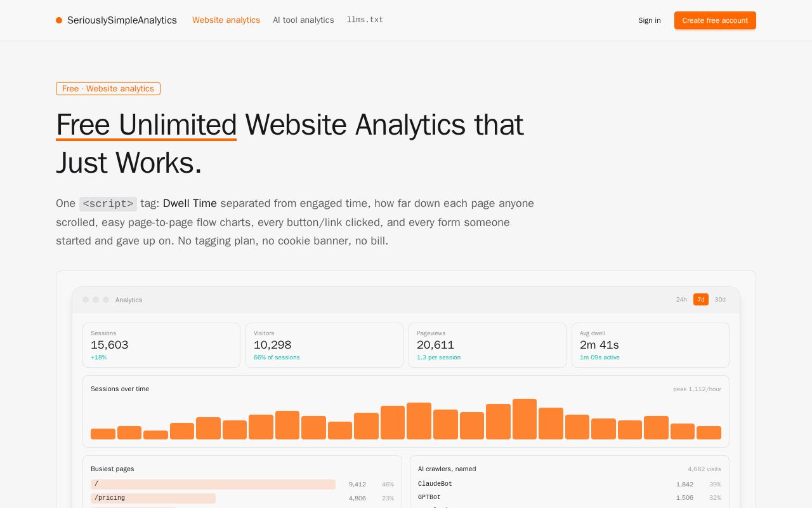Select the 24h range tab
Viewport: 812px width, 508px height.
coord(681,300)
